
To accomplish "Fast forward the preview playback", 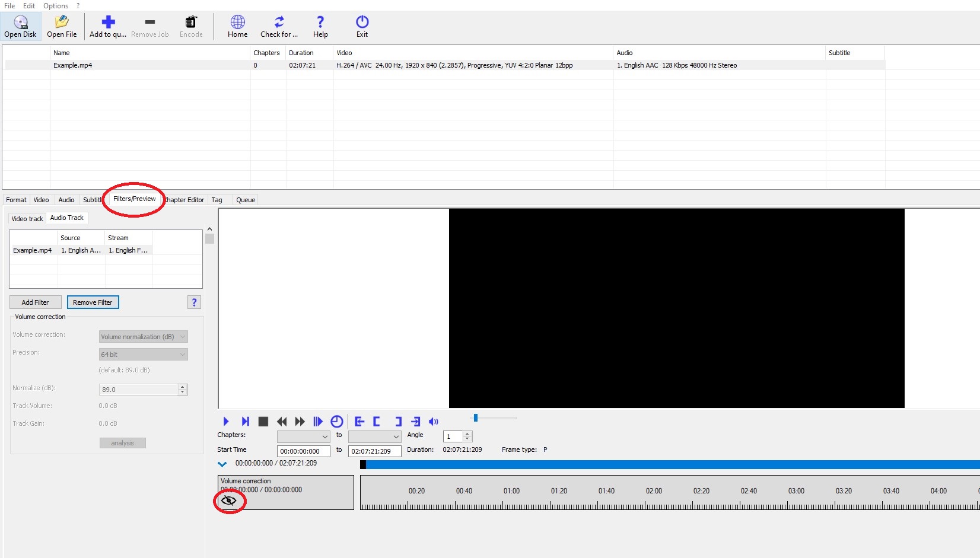I will pos(300,422).
